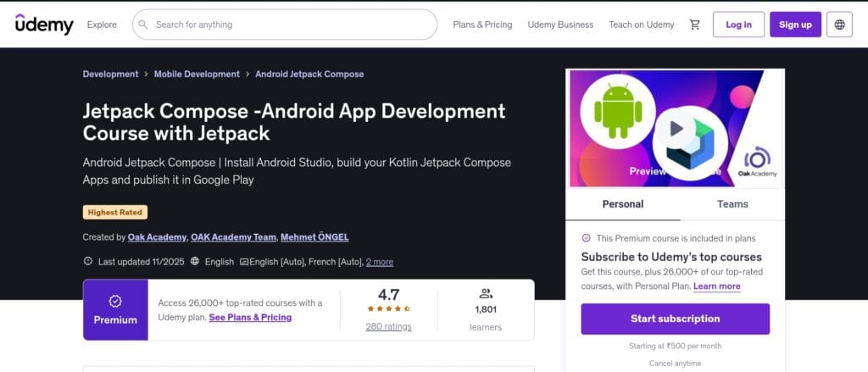Click the Last updated alert icon
The height and width of the screenshot is (372, 868).
(87, 261)
